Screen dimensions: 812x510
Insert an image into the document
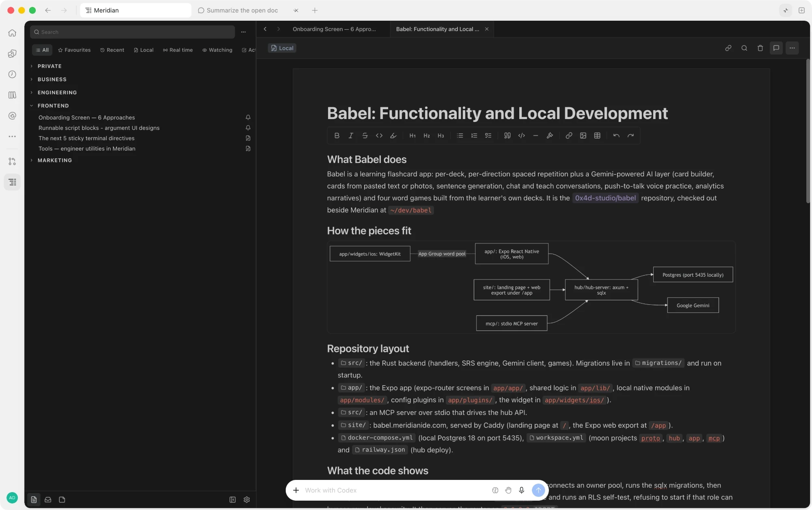coord(583,136)
